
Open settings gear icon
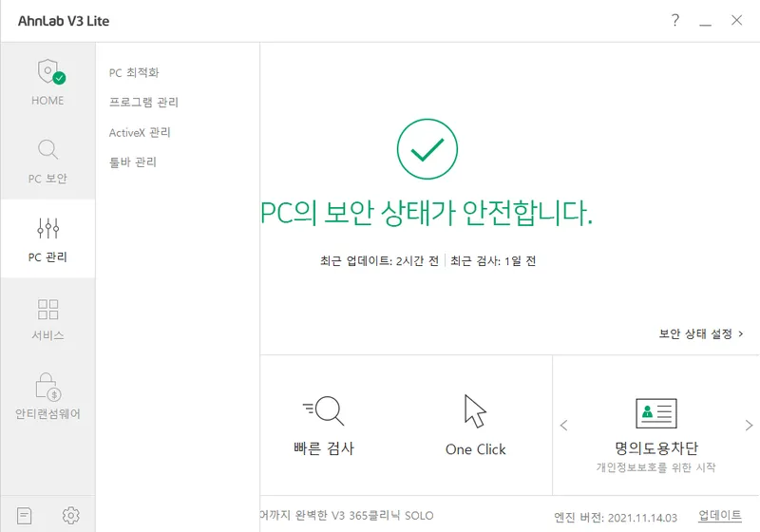[70, 516]
